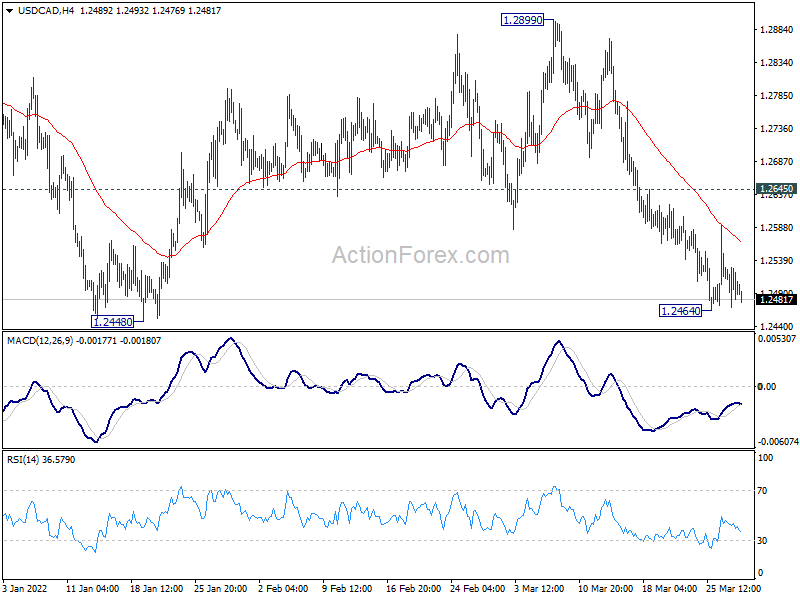Select the current price tag 1.24817
The width and height of the screenshot is (800, 600).
pyautogui.click(x=776, y=299)
